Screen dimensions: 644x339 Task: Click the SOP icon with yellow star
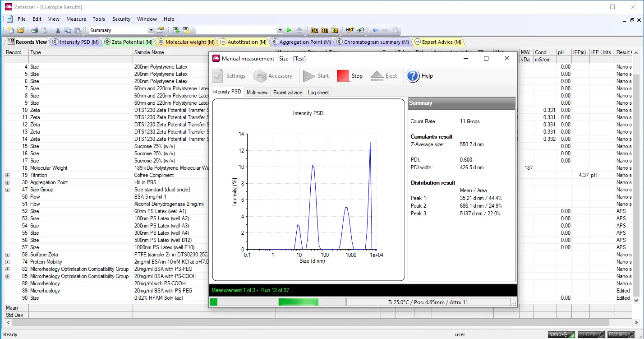(x=186, y=30)
